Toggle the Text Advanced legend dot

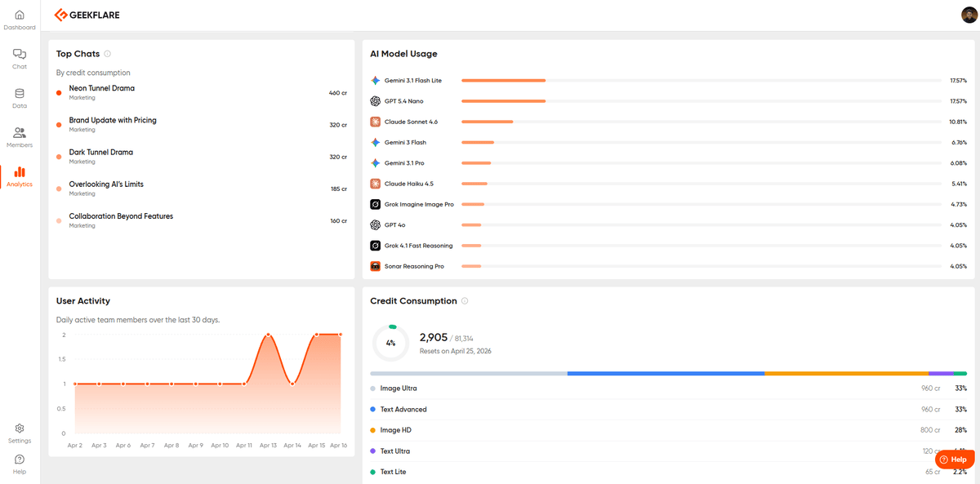point(373,409)
